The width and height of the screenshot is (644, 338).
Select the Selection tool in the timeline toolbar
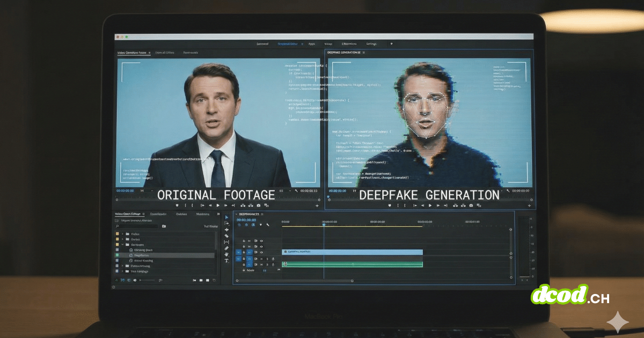click(226, 217)
